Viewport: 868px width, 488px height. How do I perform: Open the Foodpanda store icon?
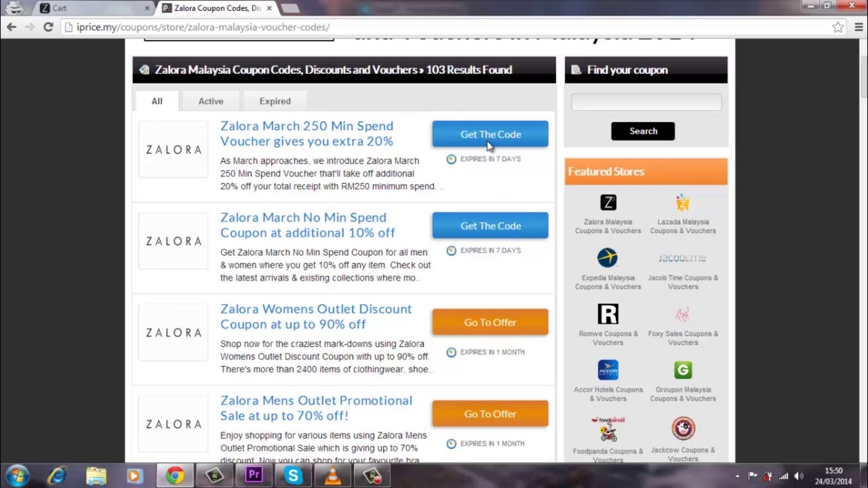point(608,428)
